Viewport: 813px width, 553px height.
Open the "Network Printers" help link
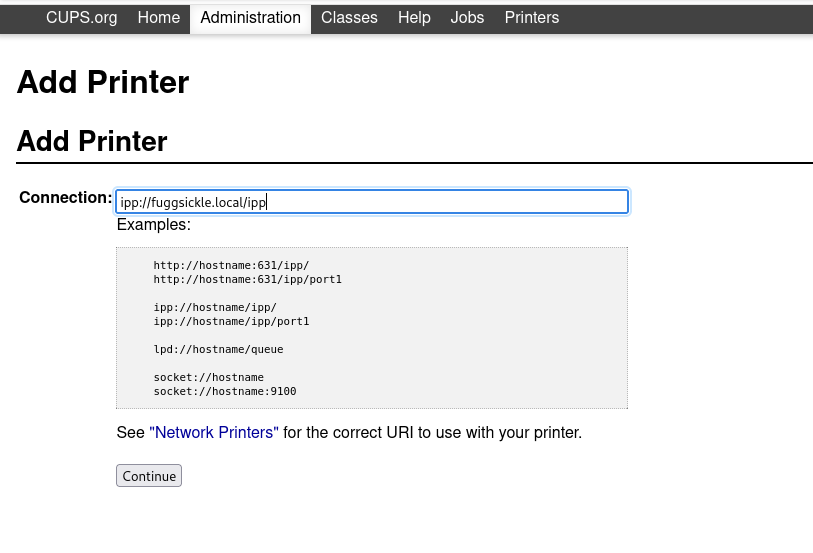(x=214, y=433)
